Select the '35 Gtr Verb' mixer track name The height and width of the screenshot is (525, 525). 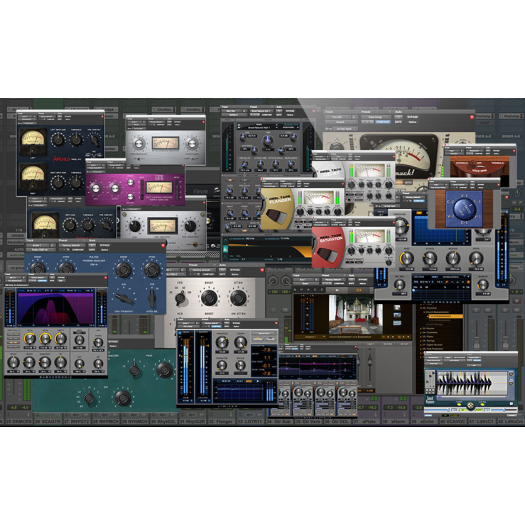309,422
